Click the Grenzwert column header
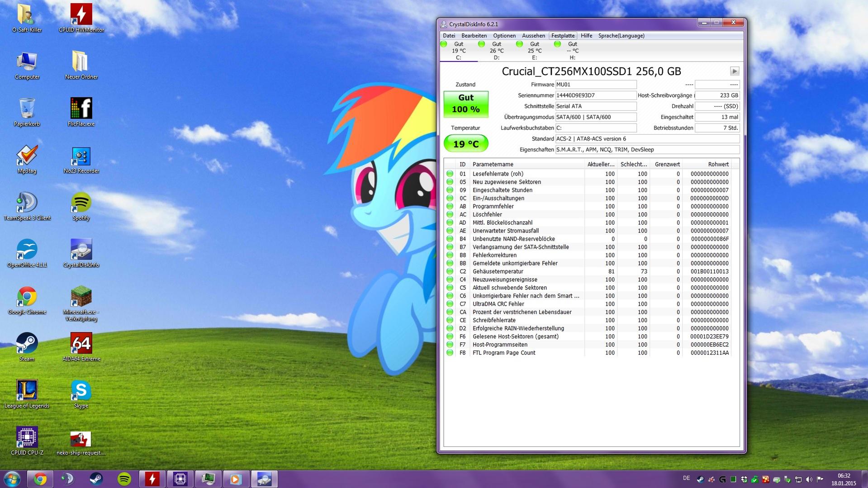Screen dimensions: 868x488 (665, 164)
